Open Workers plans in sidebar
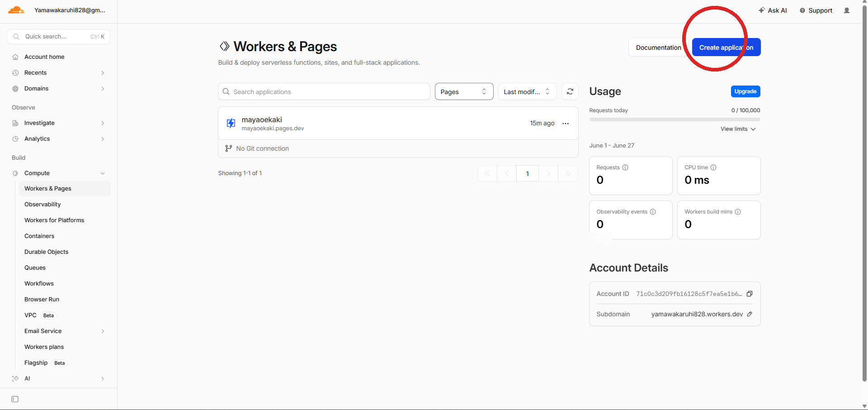The image size is (868, 410). (65, 347)
